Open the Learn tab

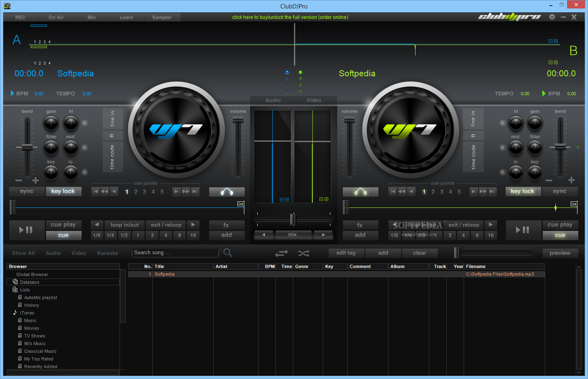point(126,17)
